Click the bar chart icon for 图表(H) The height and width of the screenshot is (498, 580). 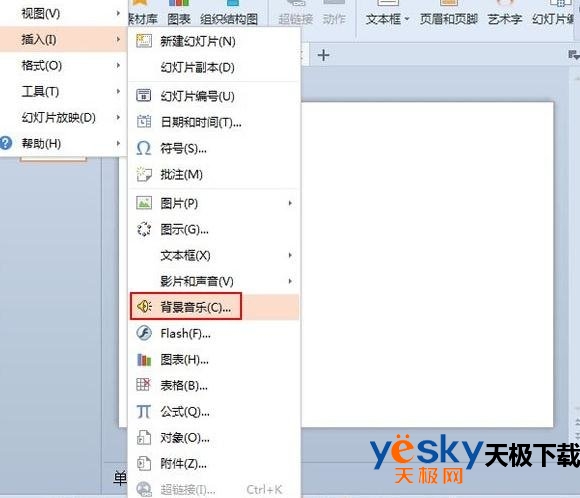point(144,359)
